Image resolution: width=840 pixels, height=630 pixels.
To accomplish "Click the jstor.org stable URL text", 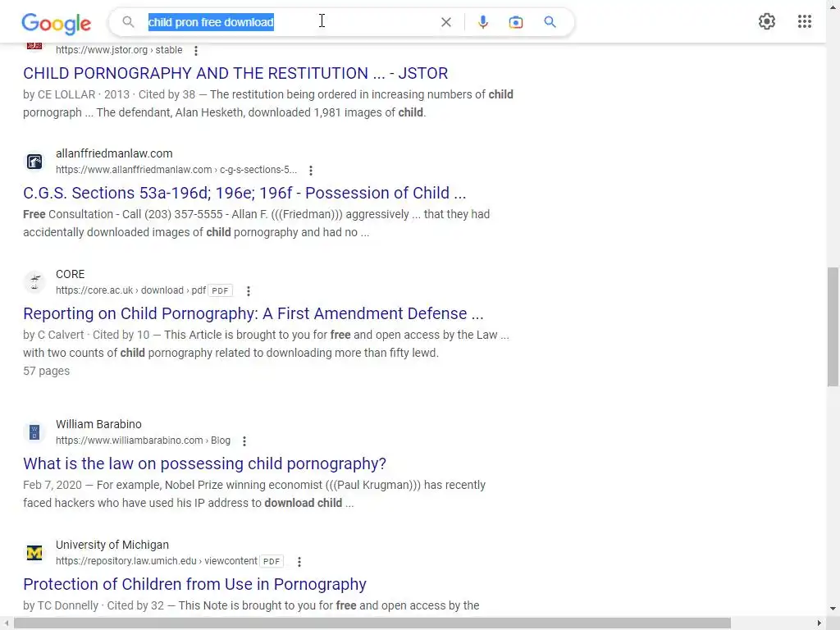I will [119, 50].
